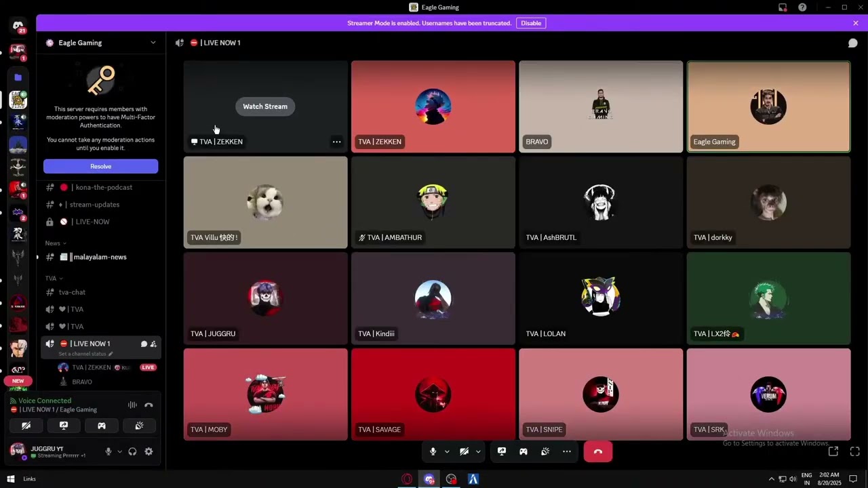Deafen using the headphones icon

pyautogui.click(x=132, y=451)
